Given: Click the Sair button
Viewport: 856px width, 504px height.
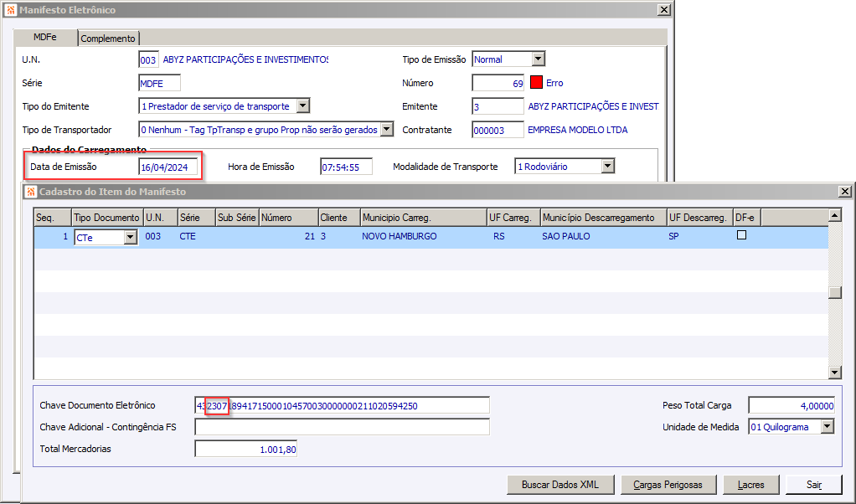Looking at the screenshot, I should [x=814, y=485].
